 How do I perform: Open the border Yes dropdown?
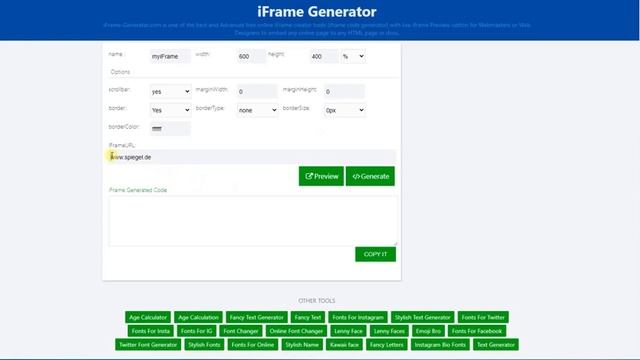click(x=170, y=110)
